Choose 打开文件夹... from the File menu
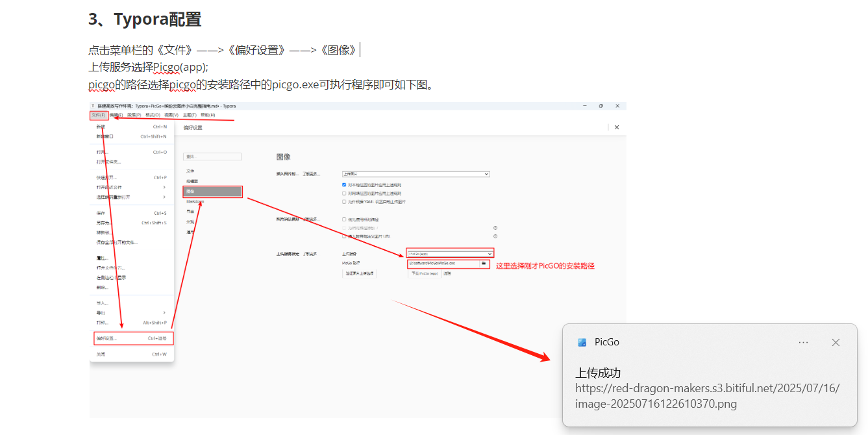This screenshot has width=868, height=435. [x=132, y=162]
